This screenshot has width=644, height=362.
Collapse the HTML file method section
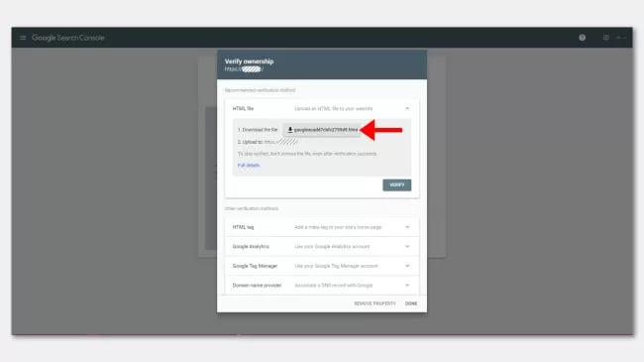coord(407,109)
